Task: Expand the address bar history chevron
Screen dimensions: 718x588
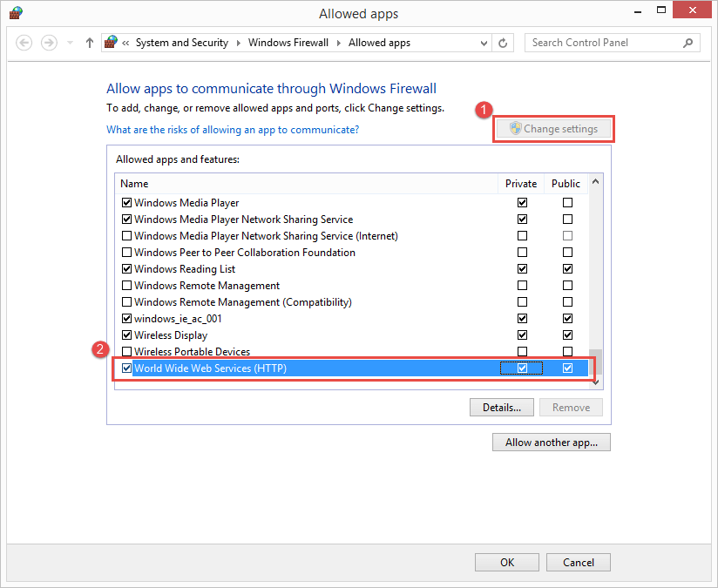Action: 484,43
